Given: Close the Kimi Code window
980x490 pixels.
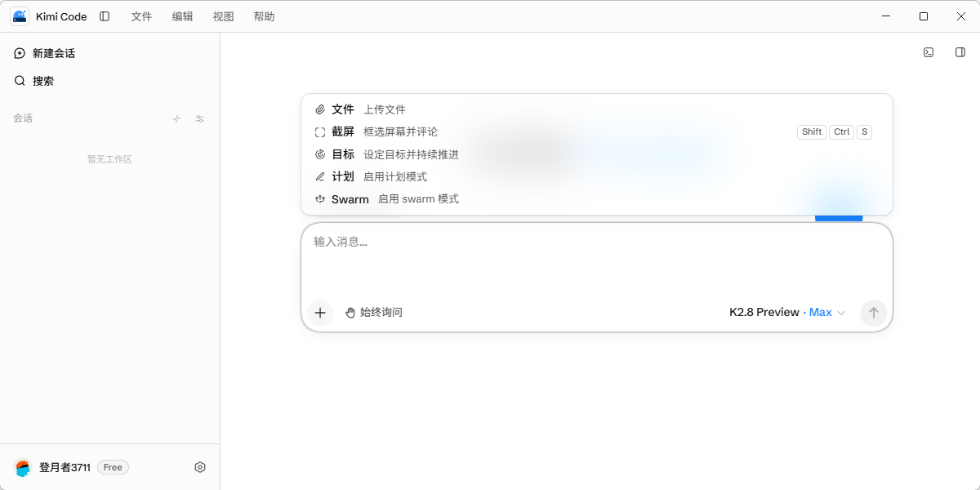Looking at the screenshot, I should 961,16.
